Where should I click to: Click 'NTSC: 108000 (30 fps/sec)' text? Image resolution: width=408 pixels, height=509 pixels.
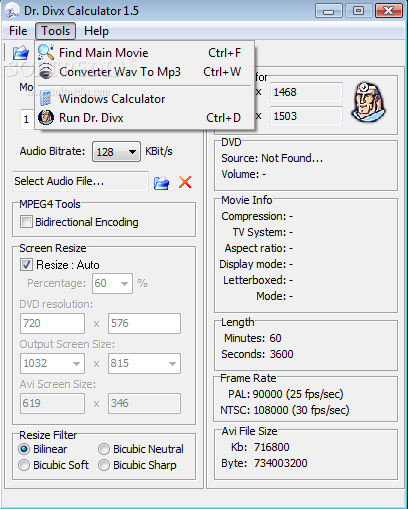coord(285,410)
